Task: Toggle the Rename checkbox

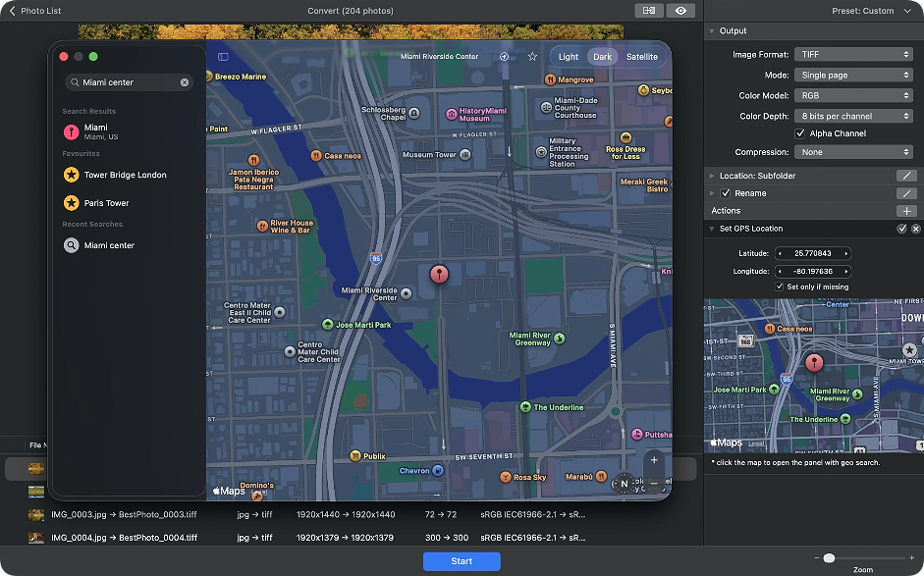Action: (726, 193)
